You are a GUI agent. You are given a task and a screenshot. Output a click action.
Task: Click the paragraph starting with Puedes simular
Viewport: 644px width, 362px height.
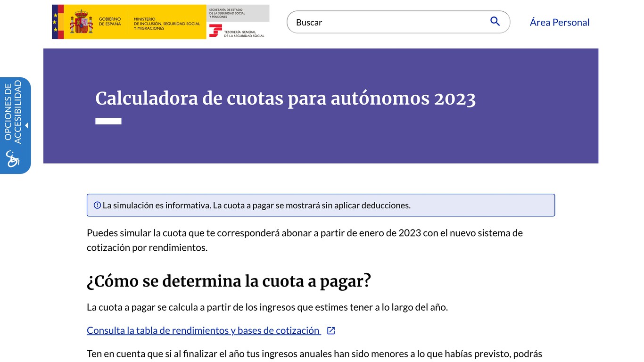pyautogui.click(x=305, y=240)
